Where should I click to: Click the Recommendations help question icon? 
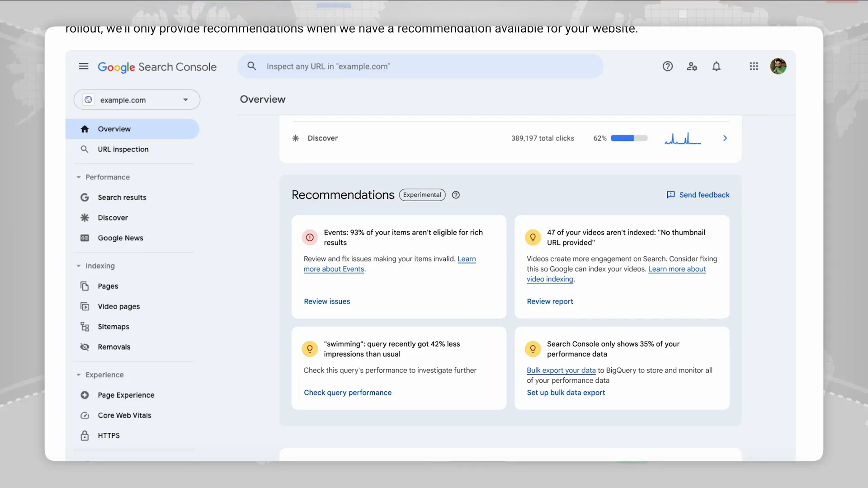pyautogui.click(x=456, y=195)
